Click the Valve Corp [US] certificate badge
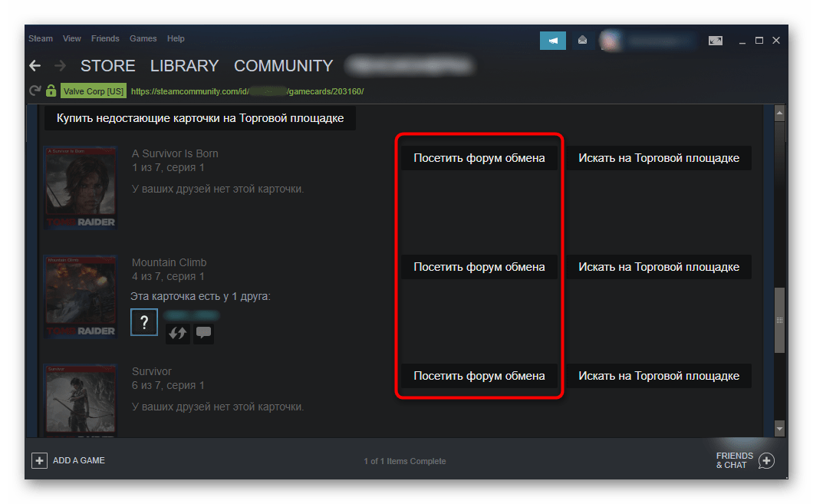 coord(94,91)
